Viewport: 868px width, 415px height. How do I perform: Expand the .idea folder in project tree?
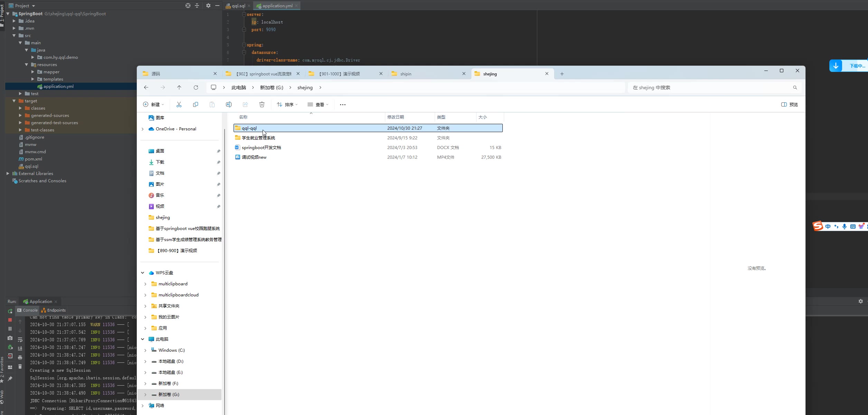coord(14,21)
